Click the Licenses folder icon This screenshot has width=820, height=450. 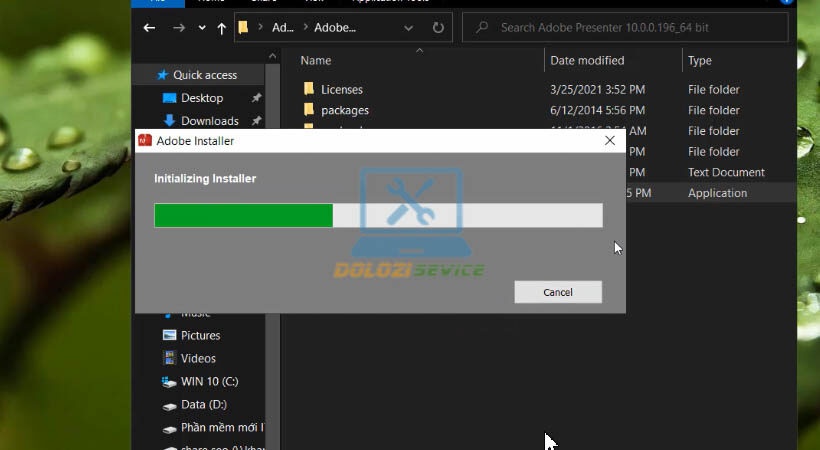pyautogui.click(x=309, y=88)
